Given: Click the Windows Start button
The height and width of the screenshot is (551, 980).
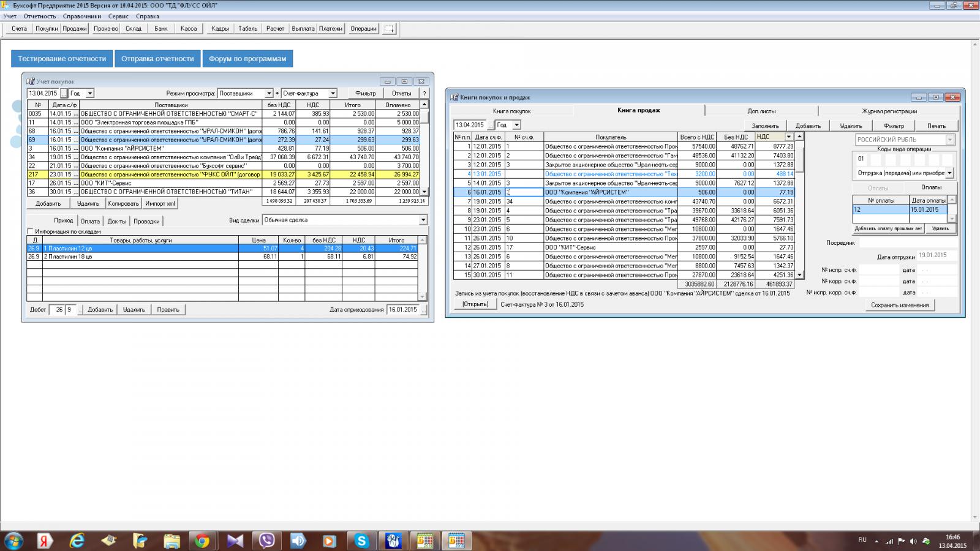Looking at the screenshot, I should 13,541.
